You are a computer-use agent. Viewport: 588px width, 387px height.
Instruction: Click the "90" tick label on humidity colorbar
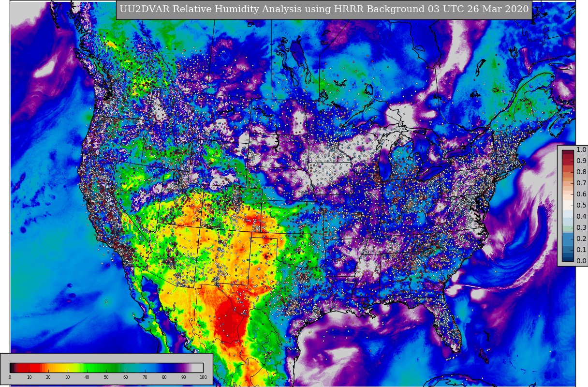point(184,377)
